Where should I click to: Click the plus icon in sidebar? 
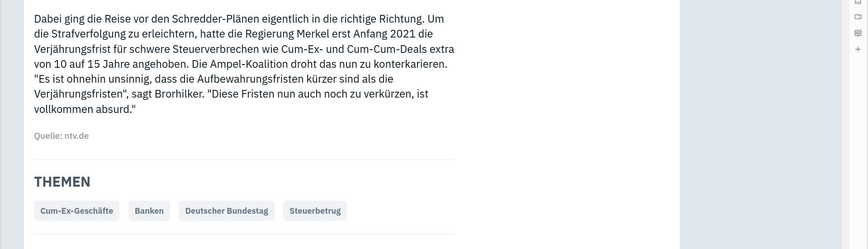click(x=858, y=49)
